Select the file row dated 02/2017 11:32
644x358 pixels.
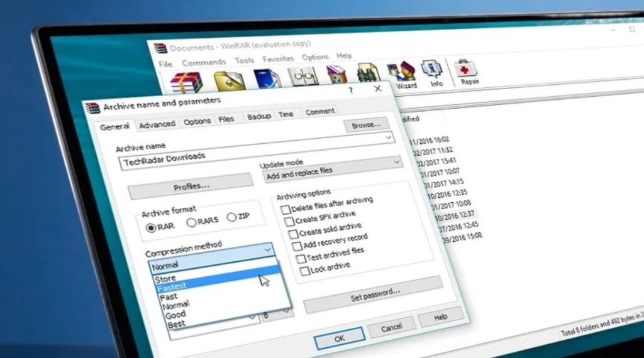[x=433, y=151]
